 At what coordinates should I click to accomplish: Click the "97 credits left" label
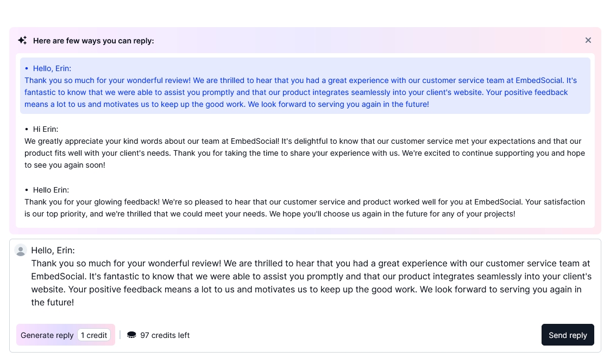(165, 335)
